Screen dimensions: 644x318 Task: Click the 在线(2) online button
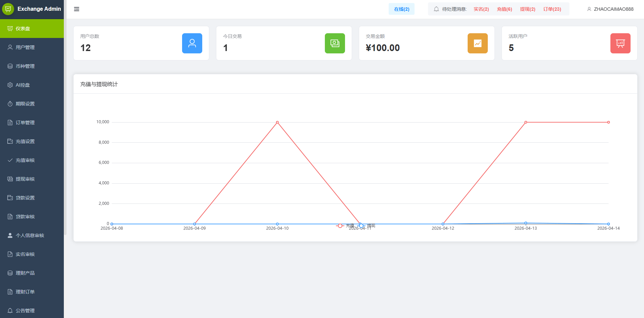pyautogui.click(x=401, y=9)
